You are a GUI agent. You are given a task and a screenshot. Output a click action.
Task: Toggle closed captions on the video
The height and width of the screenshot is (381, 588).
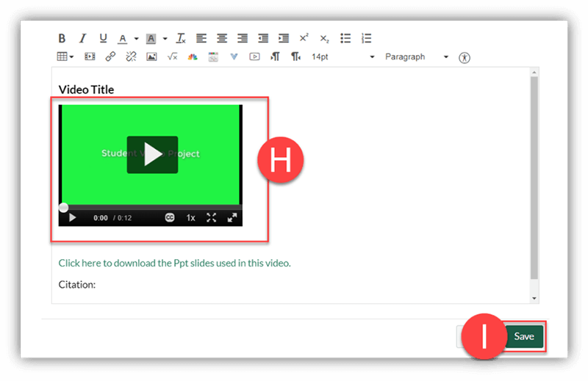tap(170, 218)
